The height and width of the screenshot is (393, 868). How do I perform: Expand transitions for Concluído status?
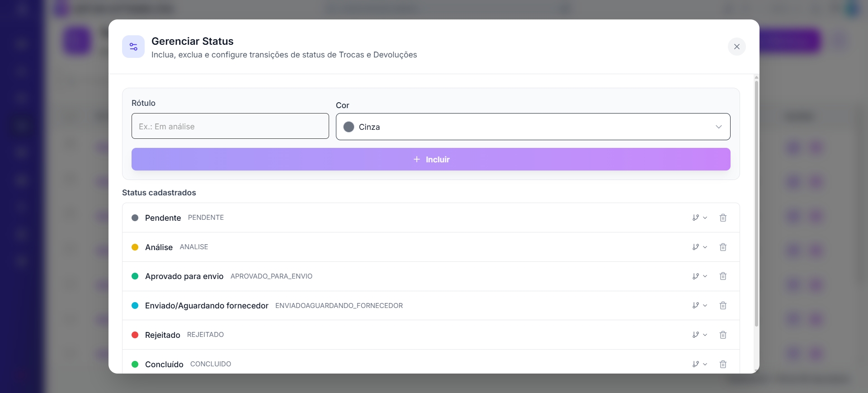[x=699, y=364]
